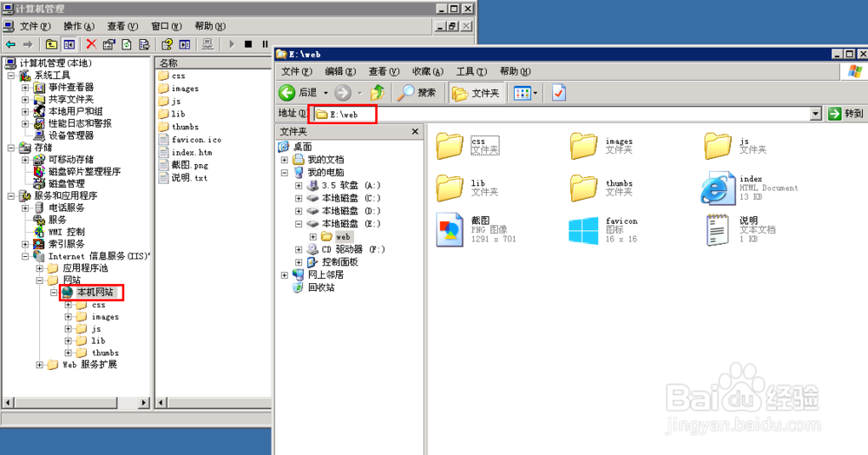Image resolution: width=868 pixels, height=455 pixels.
Task: Expand 我的文档 in Folders tree
Action: pos(285,160)
